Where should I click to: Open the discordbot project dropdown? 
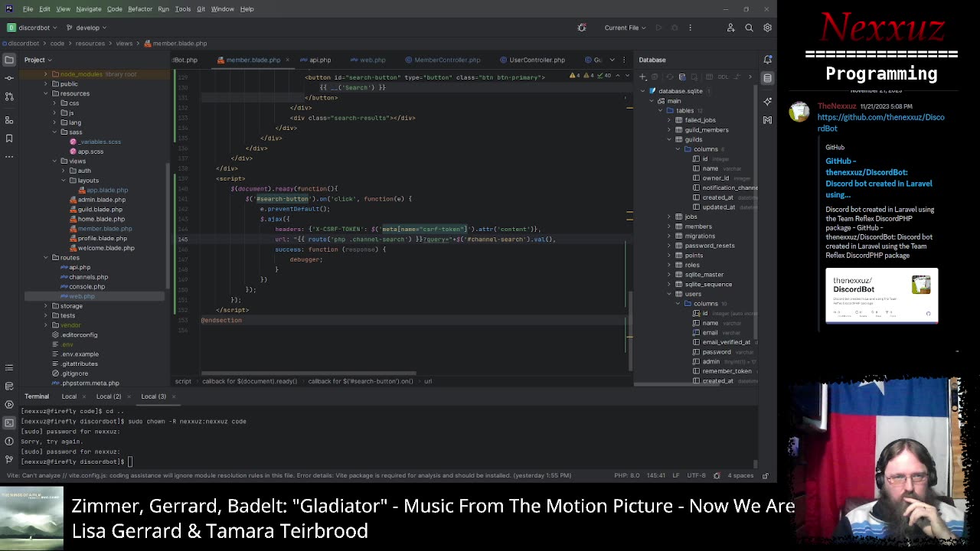[x=34, y=28]
